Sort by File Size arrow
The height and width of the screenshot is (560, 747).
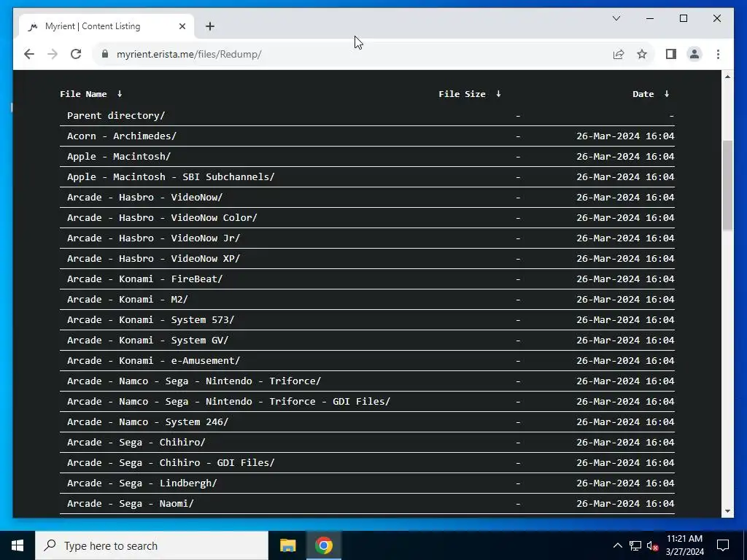click(x=498, y=94)
